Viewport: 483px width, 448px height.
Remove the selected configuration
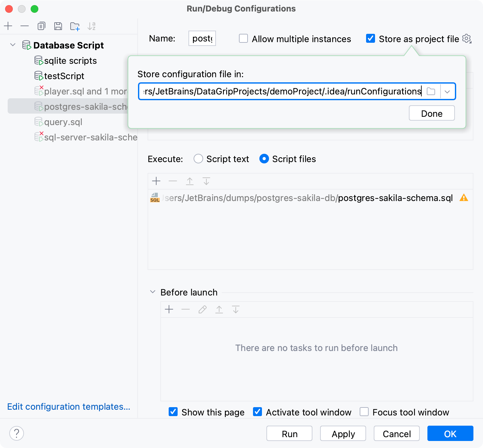[25, 26]
